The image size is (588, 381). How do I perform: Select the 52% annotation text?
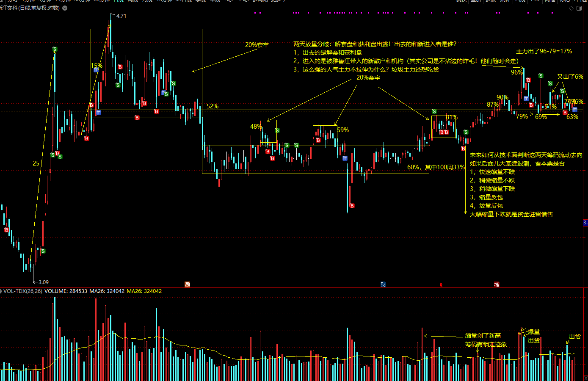213,106
